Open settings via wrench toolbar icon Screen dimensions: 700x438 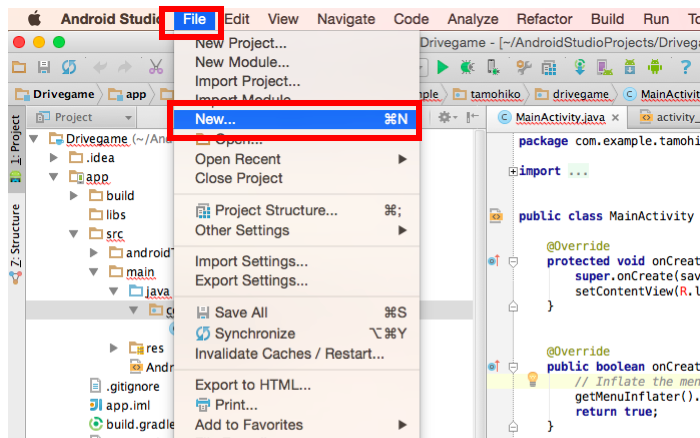523,67
